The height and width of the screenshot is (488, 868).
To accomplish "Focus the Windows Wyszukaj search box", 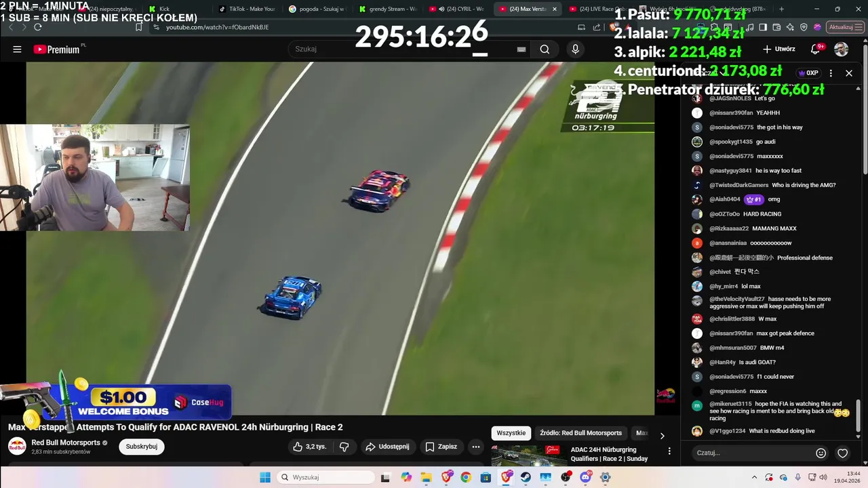I will pos(325,477).
